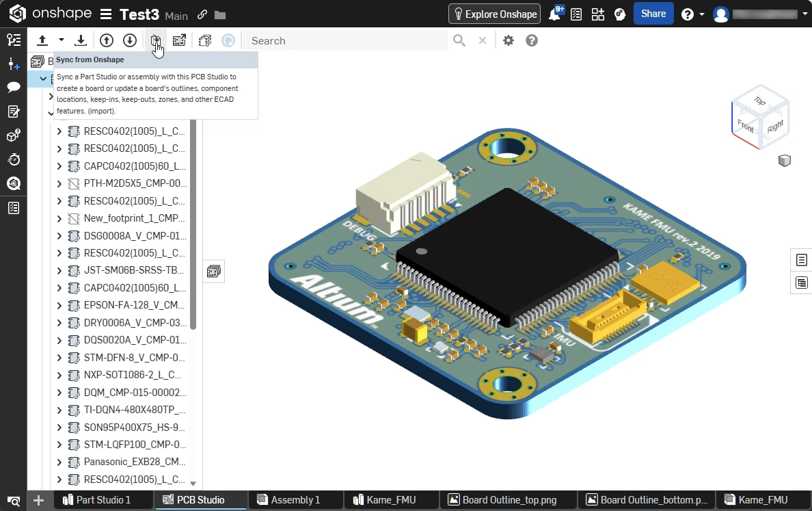Viewport: 812px width, 511px height.
Task: Expand DSG0008A_V_CMP-01... item
Action: pyautogui.click(x=59, y=236)
